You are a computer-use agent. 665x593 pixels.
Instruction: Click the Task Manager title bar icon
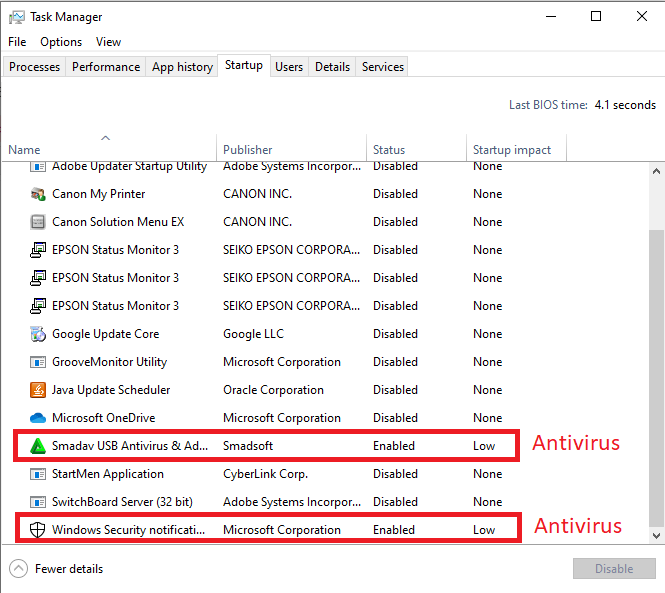tap(17, 17)
